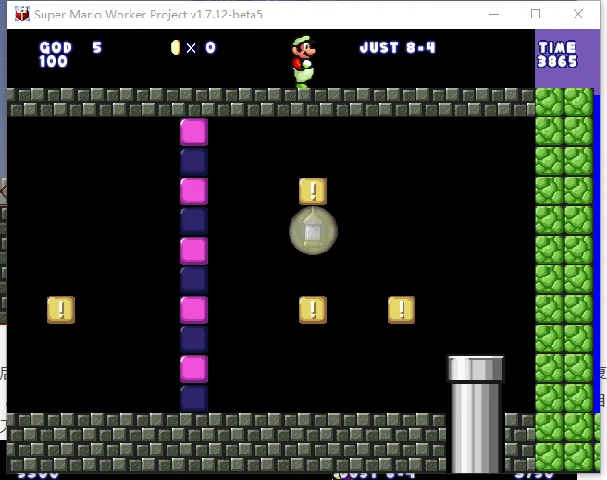This screenshot has height=480, width=607.
Task: Close the Super Mario Worker Project window
Action: click(x=578, y=14)
